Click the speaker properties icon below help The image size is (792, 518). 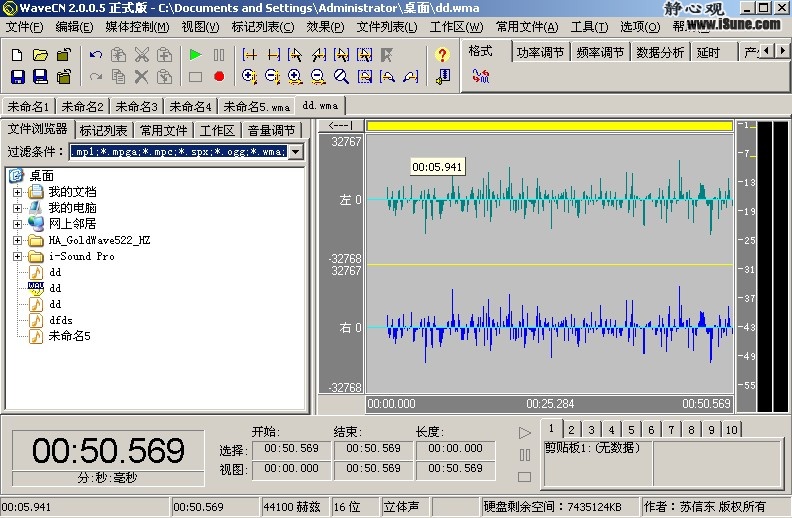coord(443,77)
